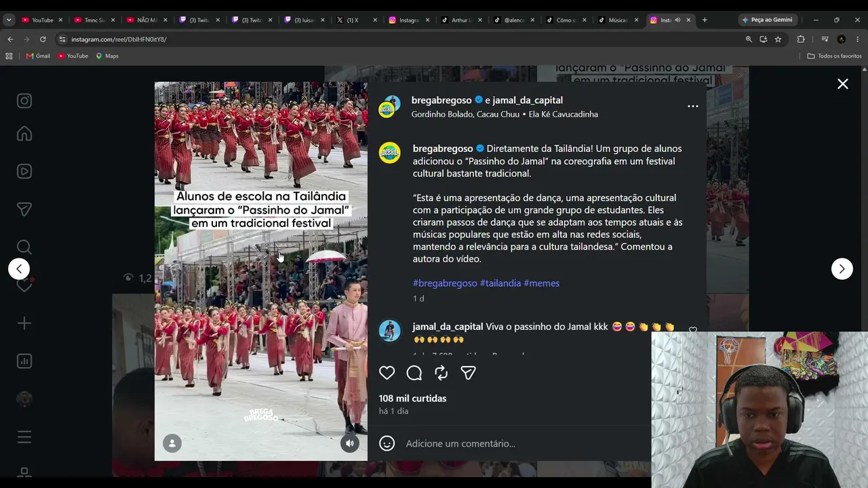868x488 pixels.
Task: Reload the page in the browser toolbar
Action: click(43, 39)
